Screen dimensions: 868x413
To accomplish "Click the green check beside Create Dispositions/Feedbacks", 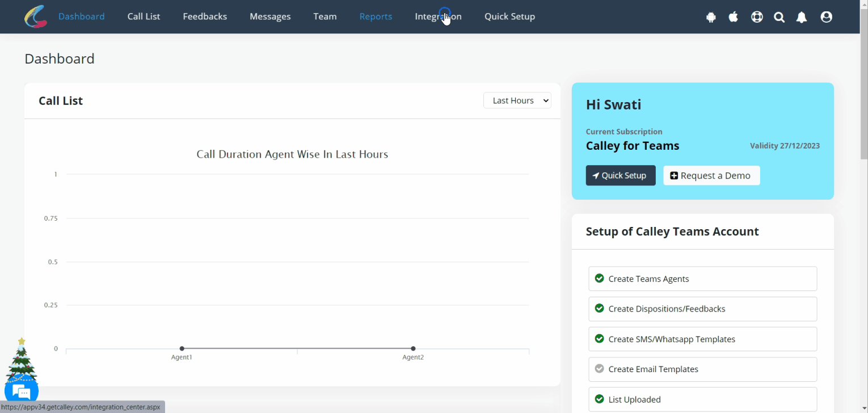I will pyautogui.click(x=599, y=308).
